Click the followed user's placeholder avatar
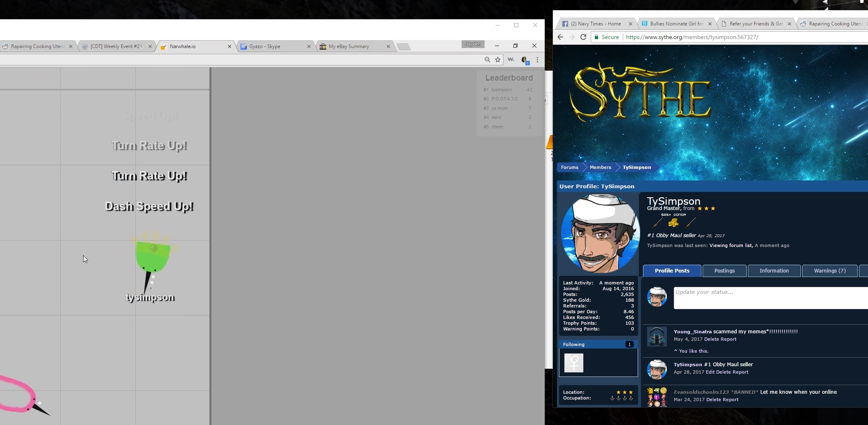The width and height of the screenshot is (868, 425). point(574,363)
